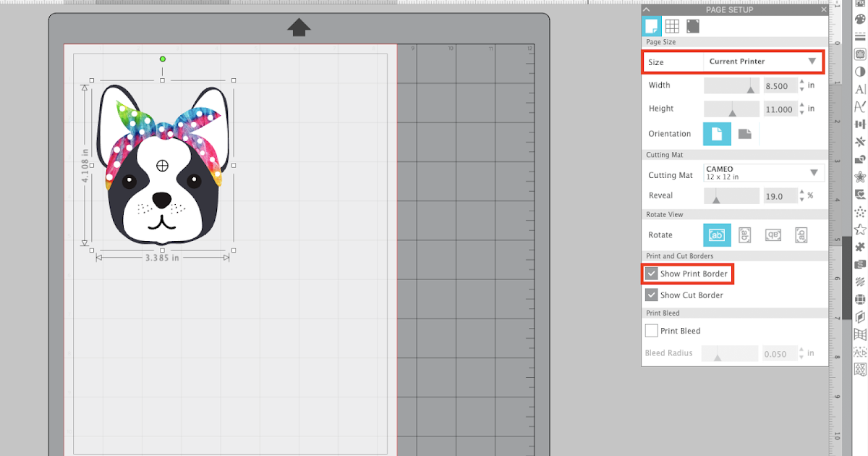This screenshot has width=868, height=456.
Task: Switch to the Grid settings tab icon
Action: (x=672, y=26)
